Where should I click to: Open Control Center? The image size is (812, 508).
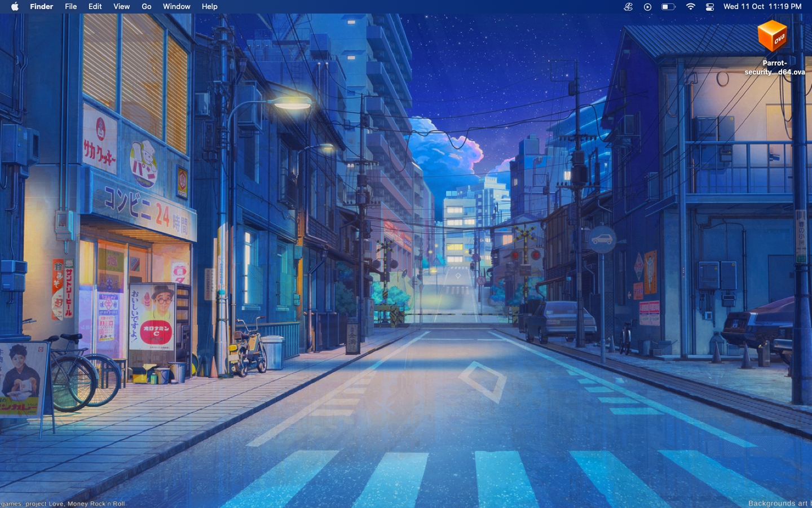[710, 7]
